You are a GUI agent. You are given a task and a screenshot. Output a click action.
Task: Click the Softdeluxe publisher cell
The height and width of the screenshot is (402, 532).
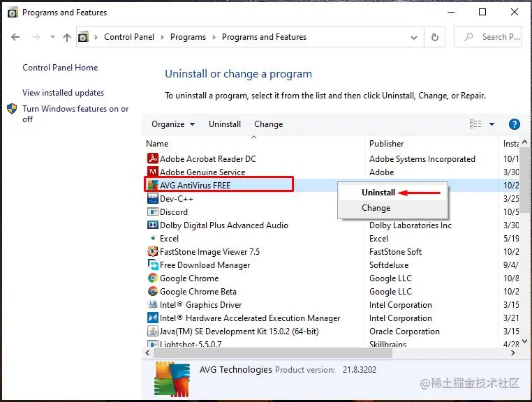[x=389, y=265]
